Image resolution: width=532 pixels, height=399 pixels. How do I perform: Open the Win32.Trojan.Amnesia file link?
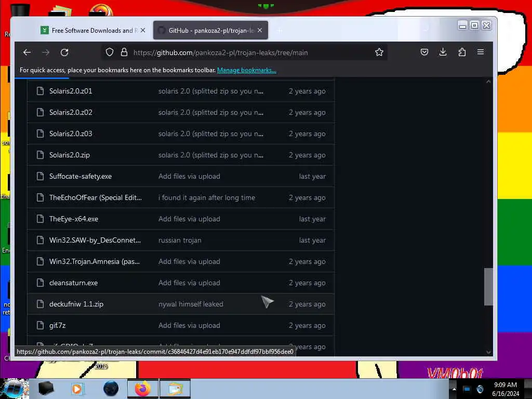click(x=95, y=262)
